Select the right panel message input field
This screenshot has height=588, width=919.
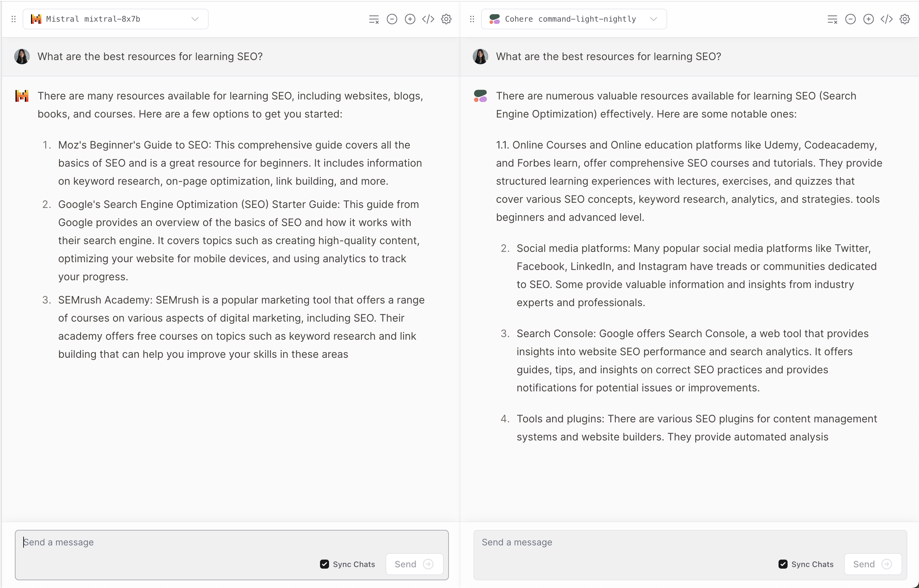(690, 542)
